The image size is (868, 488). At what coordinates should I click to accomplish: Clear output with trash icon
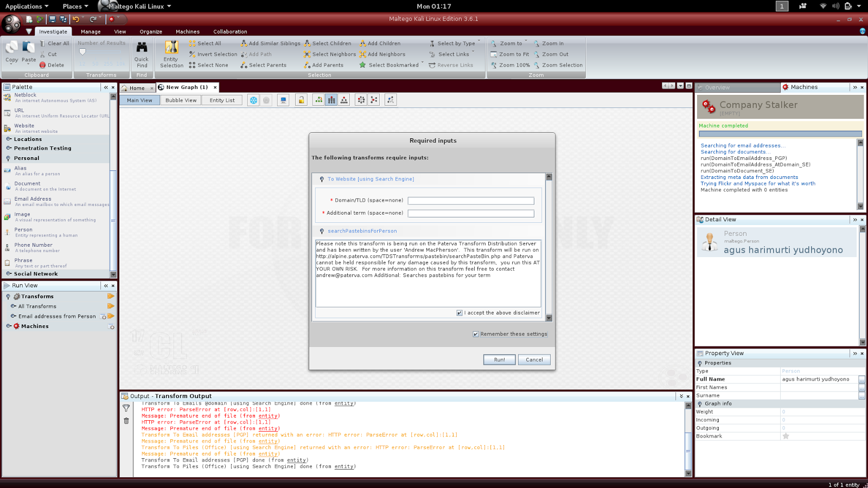pyautogui.click(x=126, y=421)
